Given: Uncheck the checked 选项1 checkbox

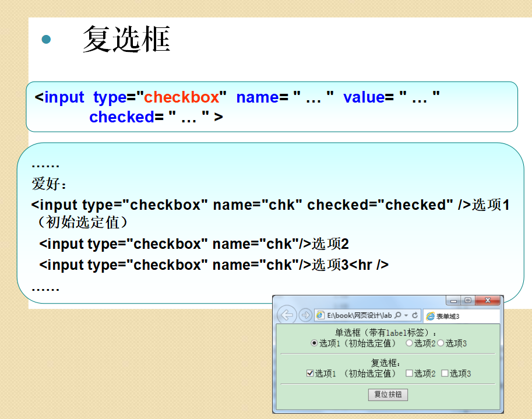Looking at the screenshot, I should pyautogui.click(x=310, y=373).
